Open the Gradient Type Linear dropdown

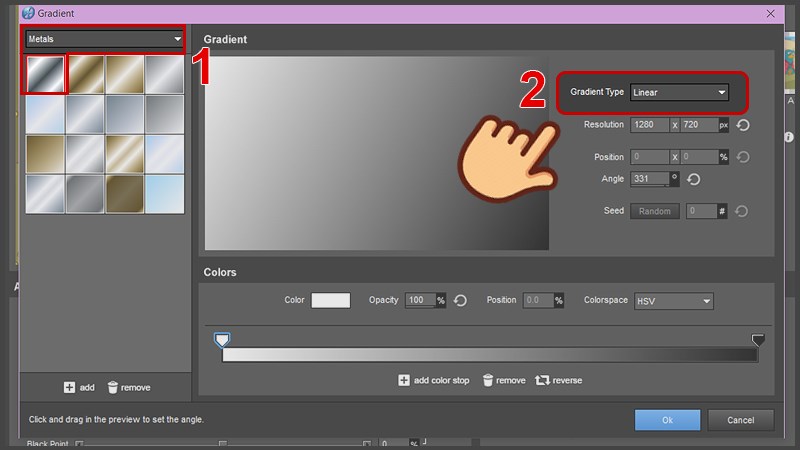point(679,92)
